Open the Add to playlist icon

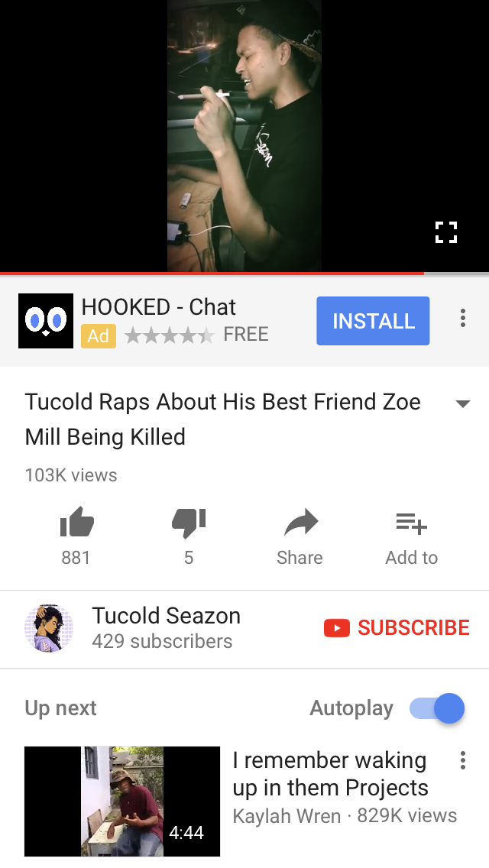[x=412, y=523]
